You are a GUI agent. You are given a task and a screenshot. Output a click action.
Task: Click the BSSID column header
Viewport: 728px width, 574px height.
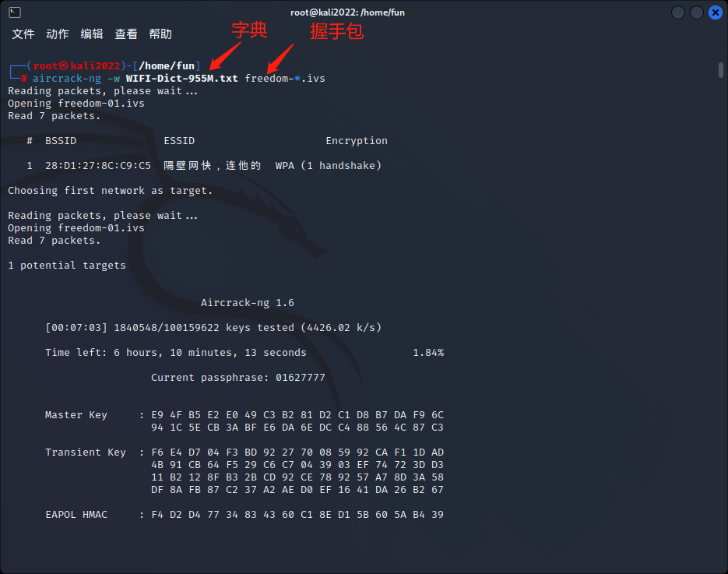(61, 141)
